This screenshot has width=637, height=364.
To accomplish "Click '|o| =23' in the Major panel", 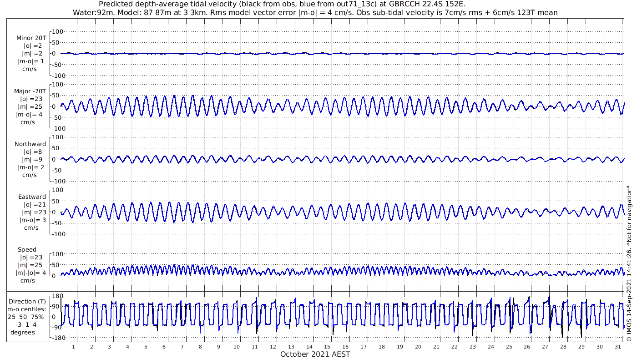I will click(30, 99).
